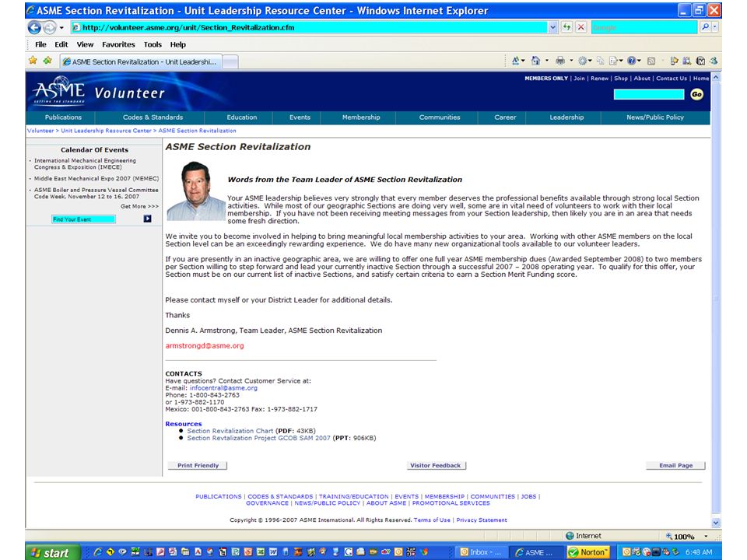This screenshot has width=747, height=560.
Task: Expand the Help icon dropdown arrow
Action: [x=639, y=61]
